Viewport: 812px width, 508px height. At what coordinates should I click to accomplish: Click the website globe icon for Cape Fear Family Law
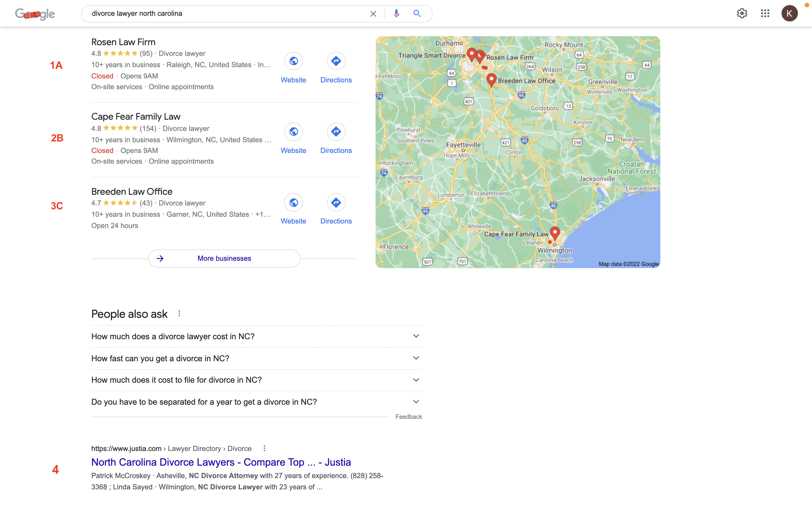pyautogui.click(x=294, y=132)
